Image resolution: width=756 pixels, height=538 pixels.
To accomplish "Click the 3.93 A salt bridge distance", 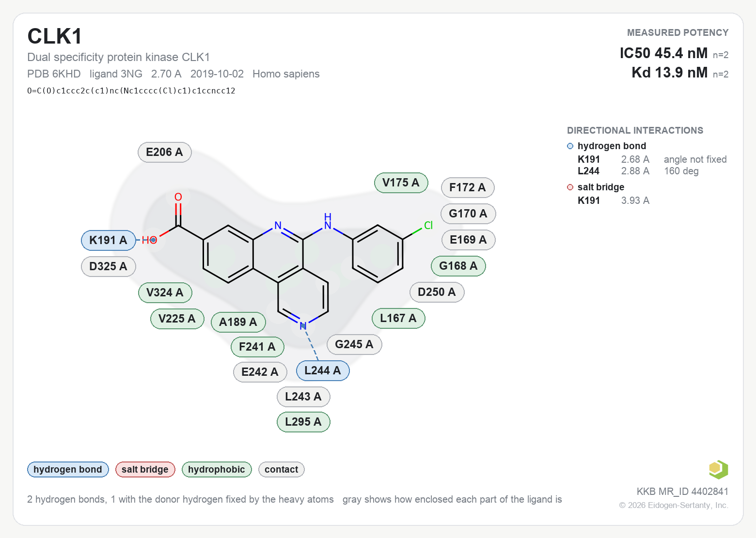I will tap(635, 200).
